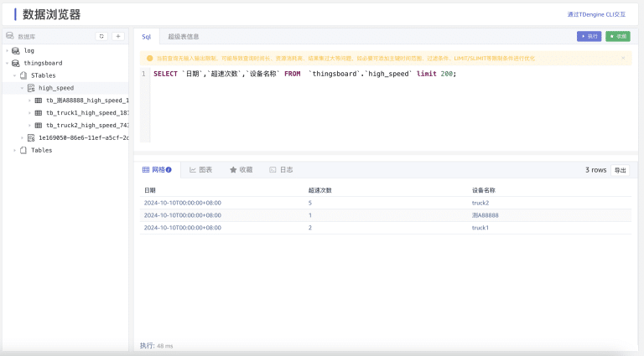
Task: Dismiss the yellow warning banner
Action: 623,58
